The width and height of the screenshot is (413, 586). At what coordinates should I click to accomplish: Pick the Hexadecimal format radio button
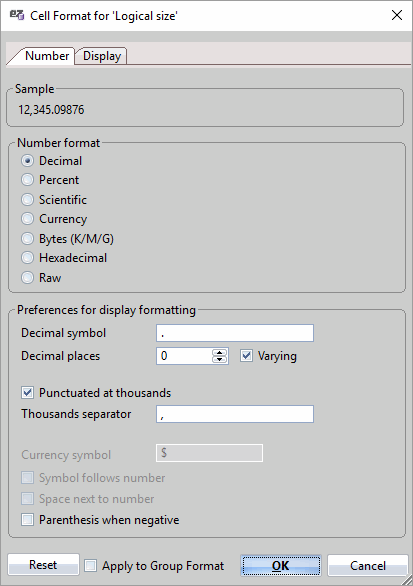point(27,257)
